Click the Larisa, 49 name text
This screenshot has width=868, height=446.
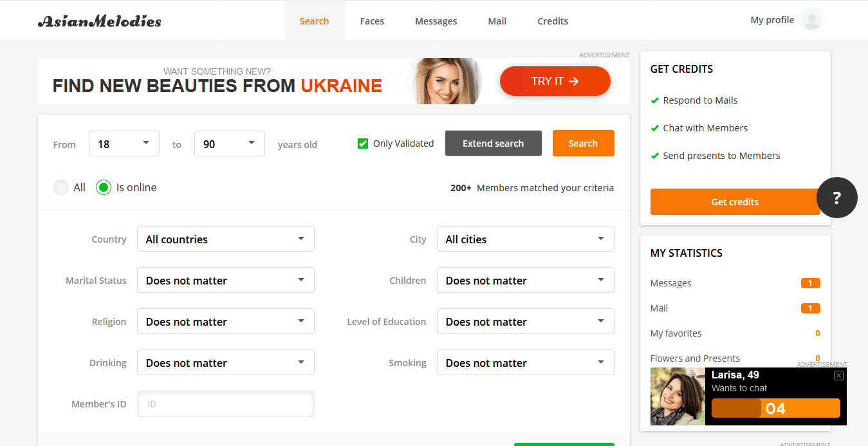(x=735, y=375)
